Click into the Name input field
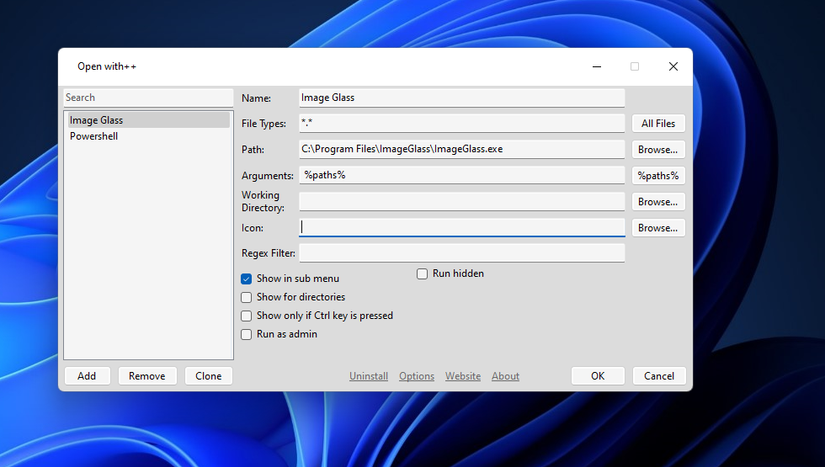825x467 pixels. click(x=462, y=98)
